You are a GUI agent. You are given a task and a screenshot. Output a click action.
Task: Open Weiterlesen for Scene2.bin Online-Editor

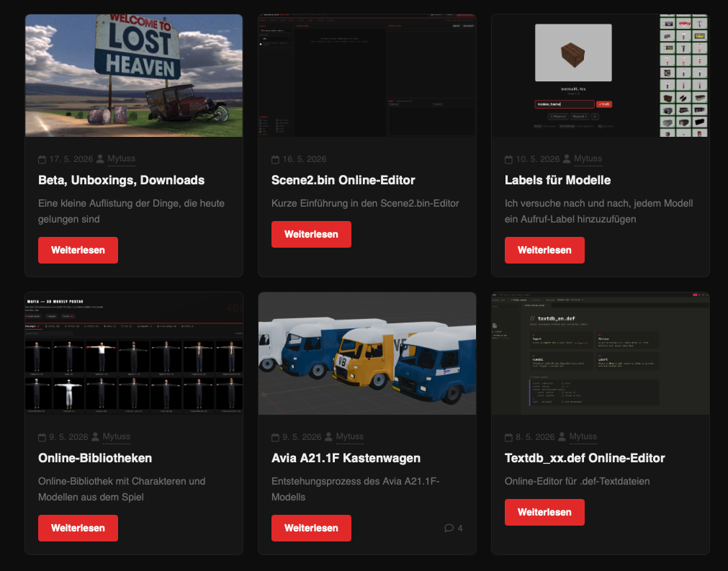coord(311,235)
